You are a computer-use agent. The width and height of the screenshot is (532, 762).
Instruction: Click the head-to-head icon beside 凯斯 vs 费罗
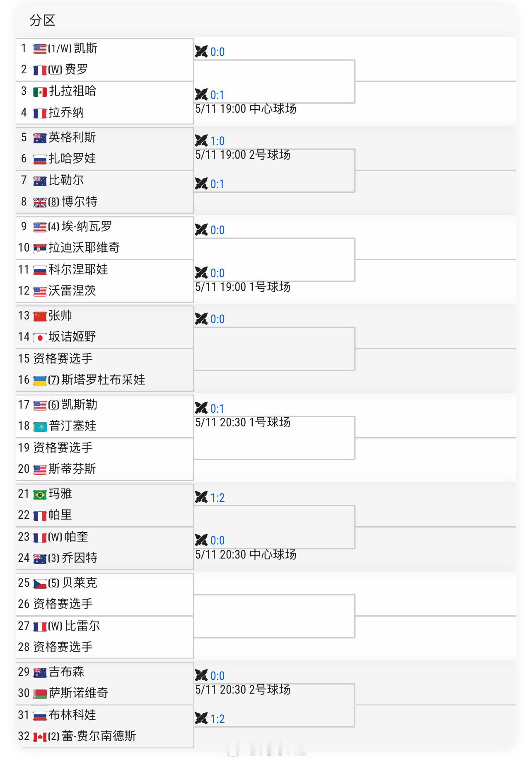coord(201,52)
